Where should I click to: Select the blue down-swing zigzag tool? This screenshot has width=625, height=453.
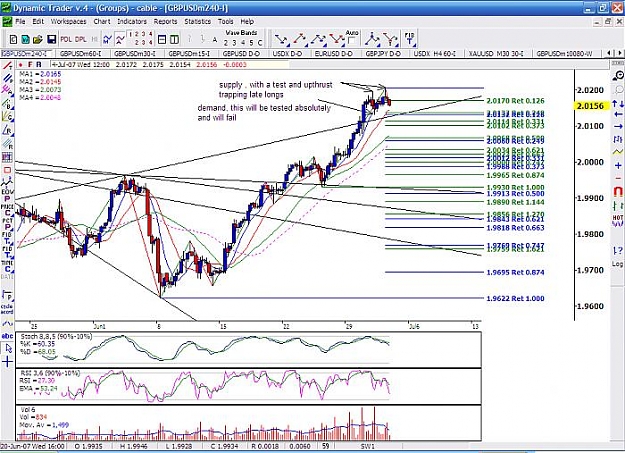coord(281,39)
